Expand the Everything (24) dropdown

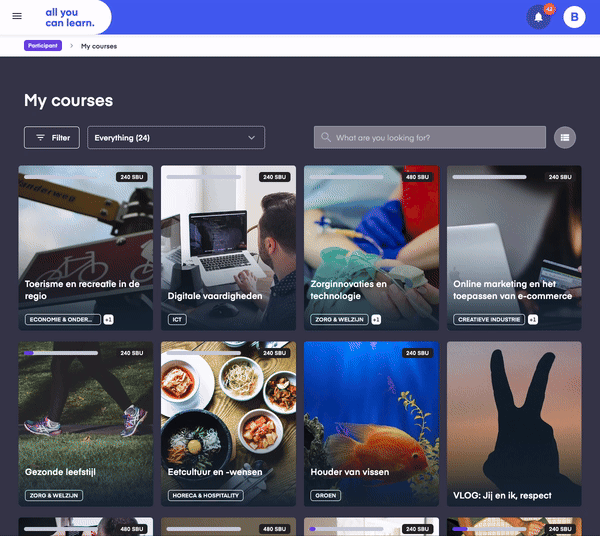coord(176,137)
